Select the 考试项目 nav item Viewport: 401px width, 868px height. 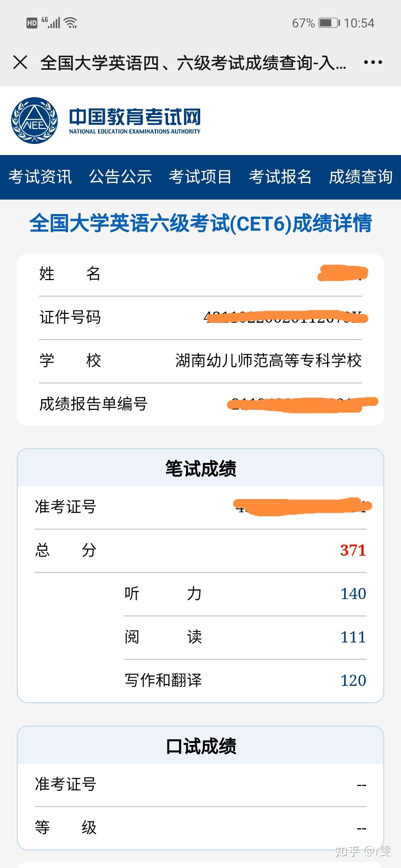tap(200, 177)
